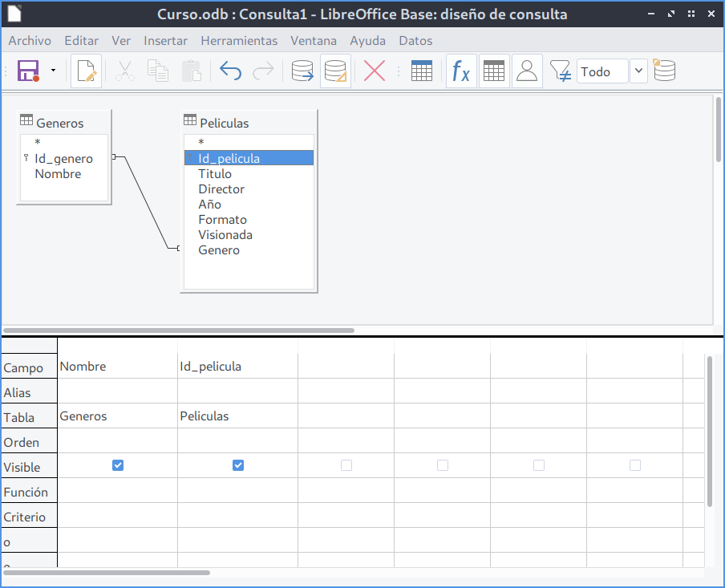Click the design grid's horizontal scrollbar
Image resolution: width=725 pixels, height=588 pixels.
107,573
